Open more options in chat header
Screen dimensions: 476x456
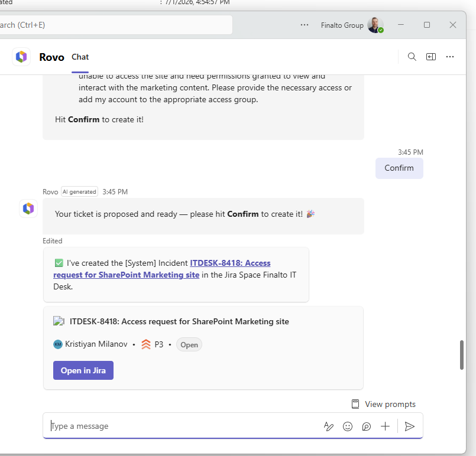450,57
